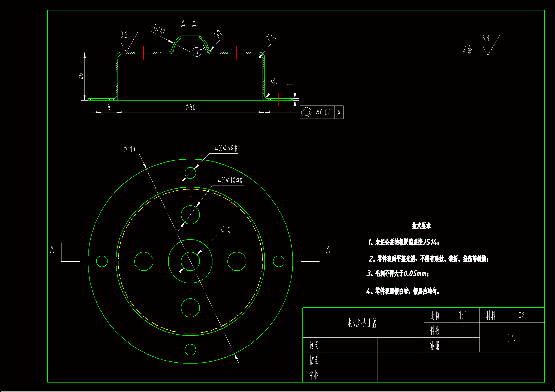The height and width of the screenshot is (392, 555).
Task: Select the R3 radius label
Action: 269,37
